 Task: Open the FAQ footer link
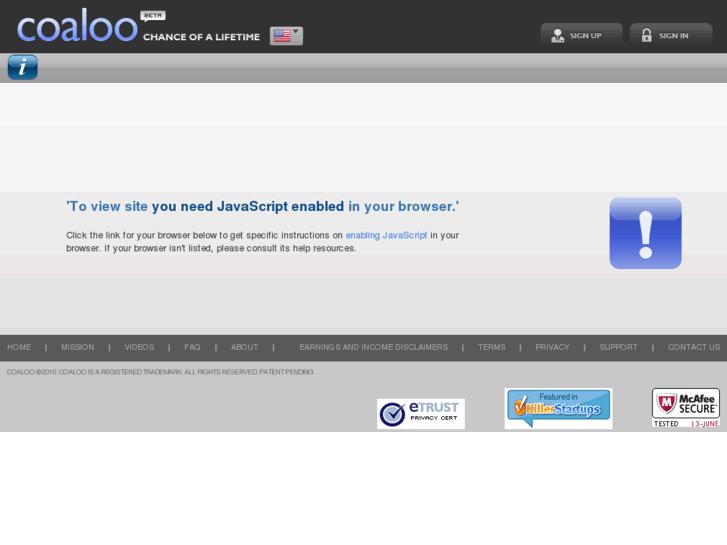pos(192,347)
